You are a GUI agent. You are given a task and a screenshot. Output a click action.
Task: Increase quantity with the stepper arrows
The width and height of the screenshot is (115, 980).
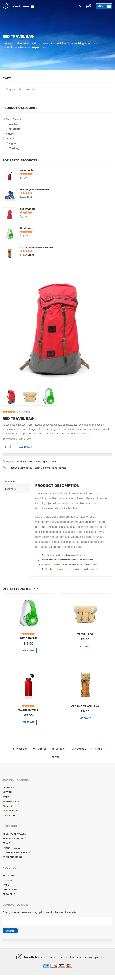[x=10, y=446]
